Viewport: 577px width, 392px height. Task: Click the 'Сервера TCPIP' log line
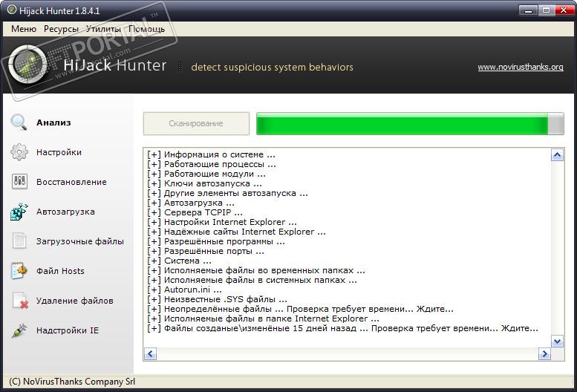(195, 212)
